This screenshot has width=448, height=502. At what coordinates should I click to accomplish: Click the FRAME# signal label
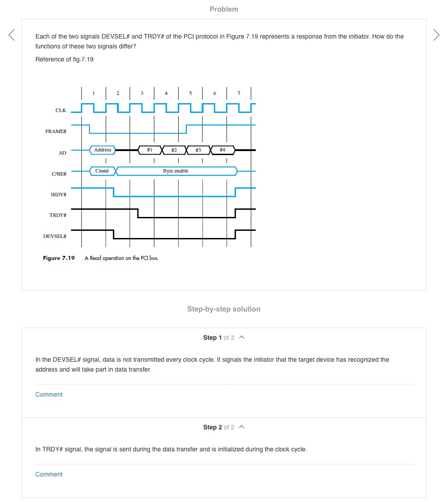(x=56, y=131)
